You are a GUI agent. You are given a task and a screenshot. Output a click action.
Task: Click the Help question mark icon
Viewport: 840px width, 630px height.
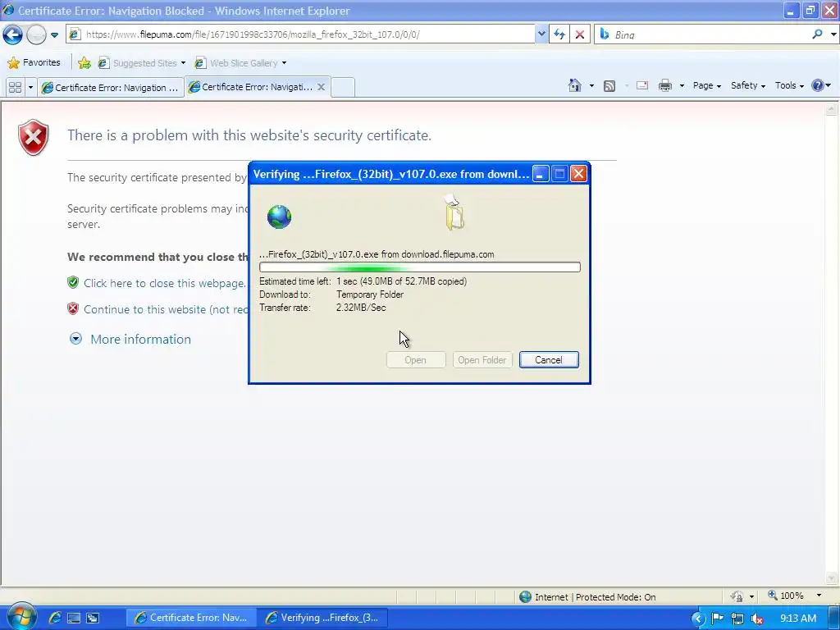(x=818, y=85)
